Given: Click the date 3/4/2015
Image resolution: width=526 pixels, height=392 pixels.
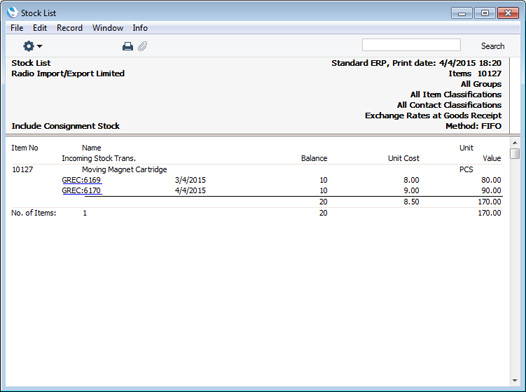Looking at the screenshot, I should click(190, 180).
